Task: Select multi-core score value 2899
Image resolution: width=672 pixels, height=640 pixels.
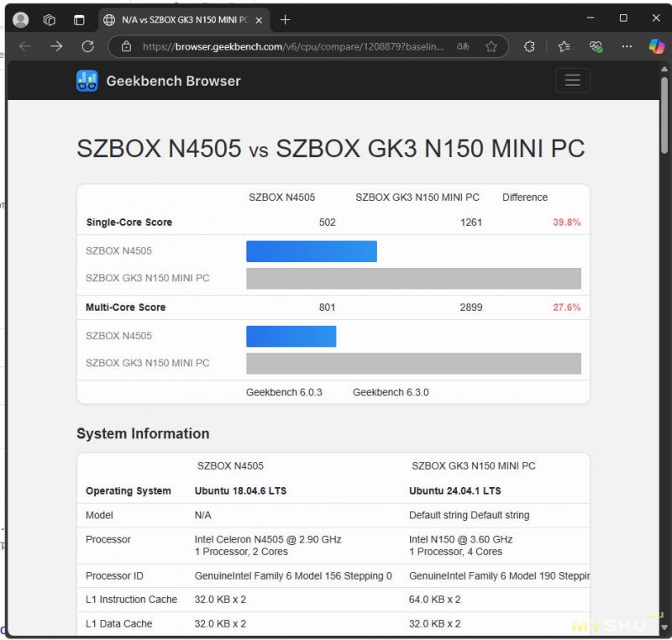Action: coord(471,307)
